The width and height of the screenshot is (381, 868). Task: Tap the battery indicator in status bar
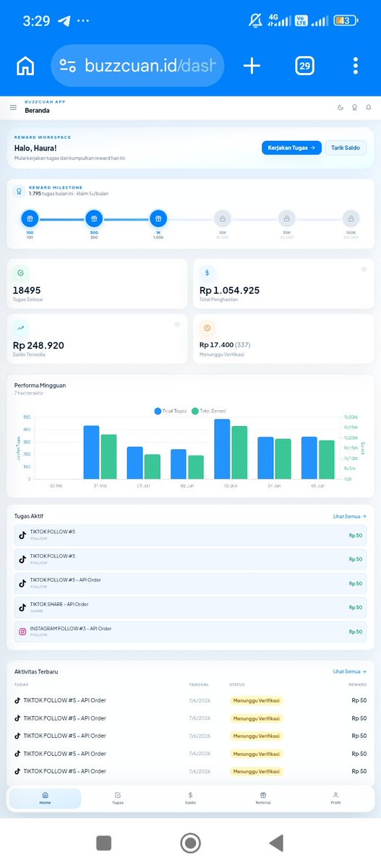click(x=346, y=21)
